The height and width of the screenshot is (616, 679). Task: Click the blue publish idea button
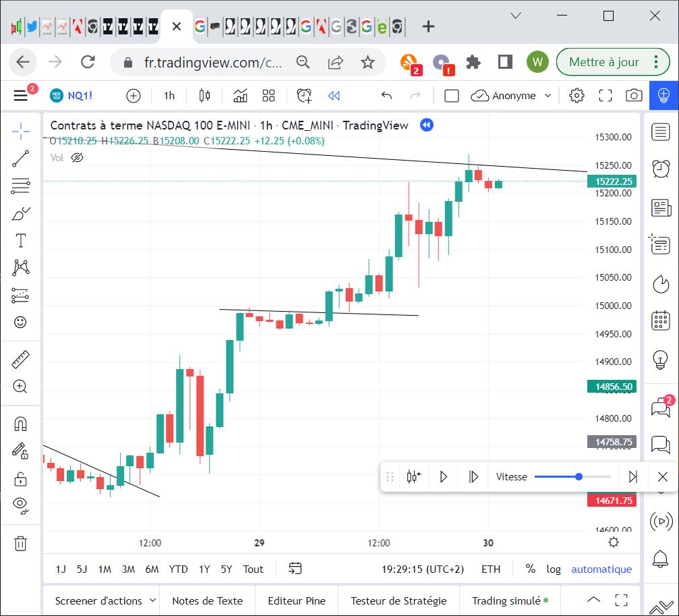[663, 95]
